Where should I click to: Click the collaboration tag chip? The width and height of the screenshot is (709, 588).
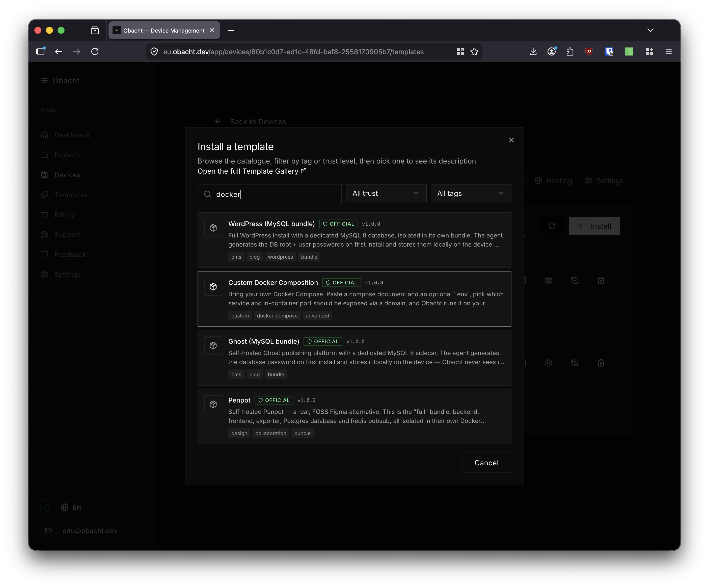coord(270,433)
